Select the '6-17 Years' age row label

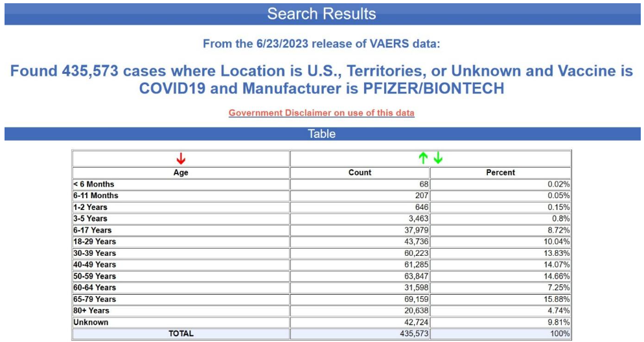[93, 230]
